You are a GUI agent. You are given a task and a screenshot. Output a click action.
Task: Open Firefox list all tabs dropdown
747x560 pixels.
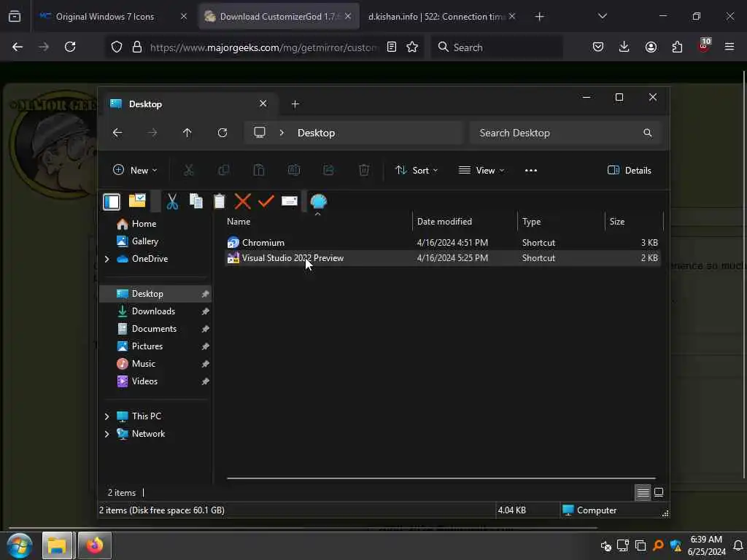(603, 16)
